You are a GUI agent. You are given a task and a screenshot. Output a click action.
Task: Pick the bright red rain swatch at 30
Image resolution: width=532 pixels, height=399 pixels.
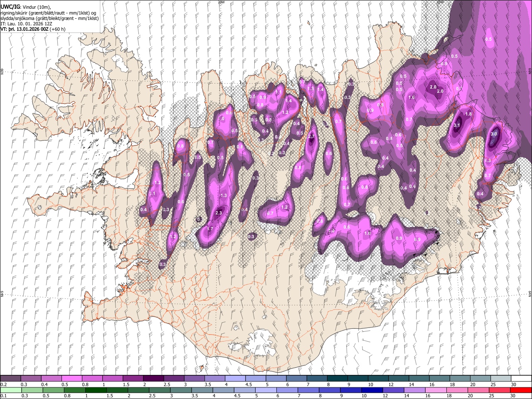click(521, 390)
